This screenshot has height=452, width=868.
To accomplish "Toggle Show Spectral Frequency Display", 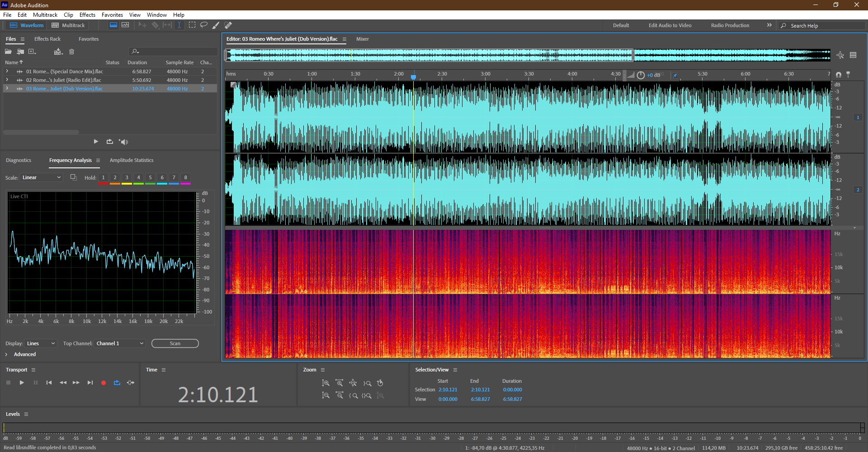I will pos(125,25).
